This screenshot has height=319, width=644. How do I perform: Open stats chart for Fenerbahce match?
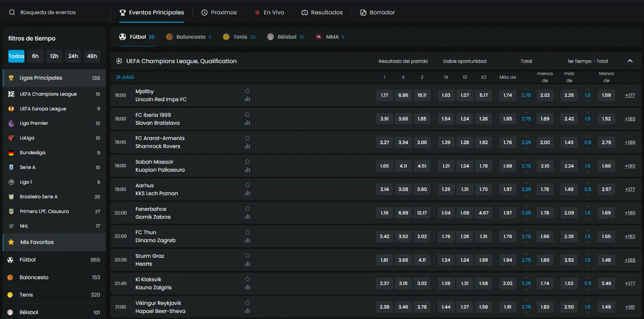point(247,216)
